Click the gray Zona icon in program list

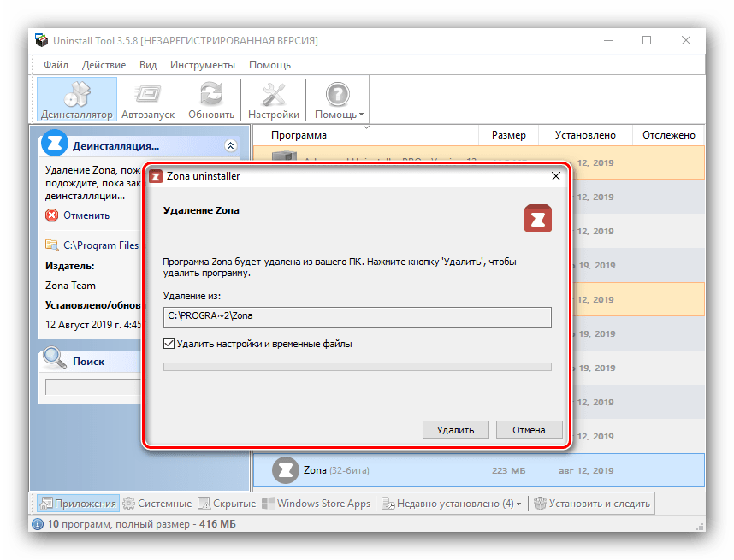click(x=285, y=470)
